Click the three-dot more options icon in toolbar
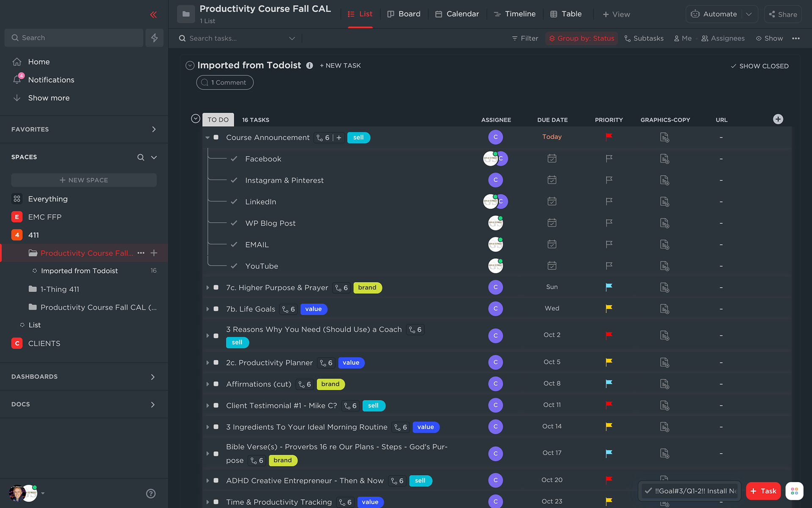Image resolution: width=812 pixels, height=508 pixels. (x=796, y=38)
